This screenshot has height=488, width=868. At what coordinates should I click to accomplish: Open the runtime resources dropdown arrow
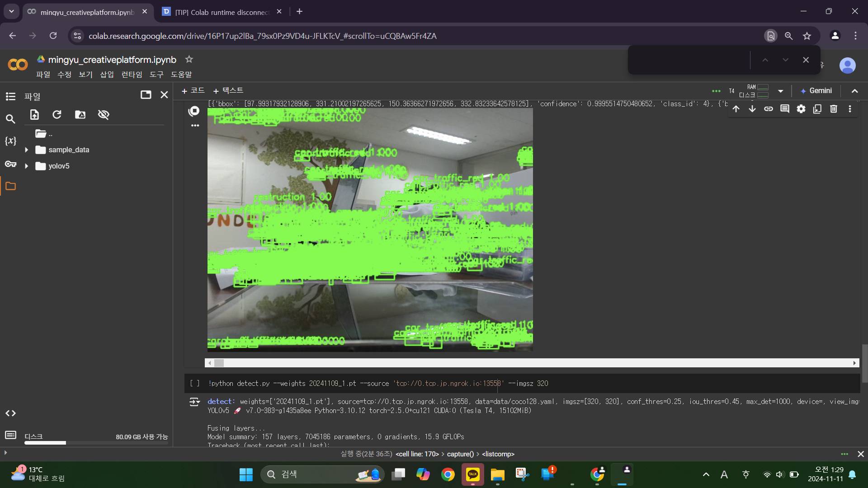tap(781, 91)
